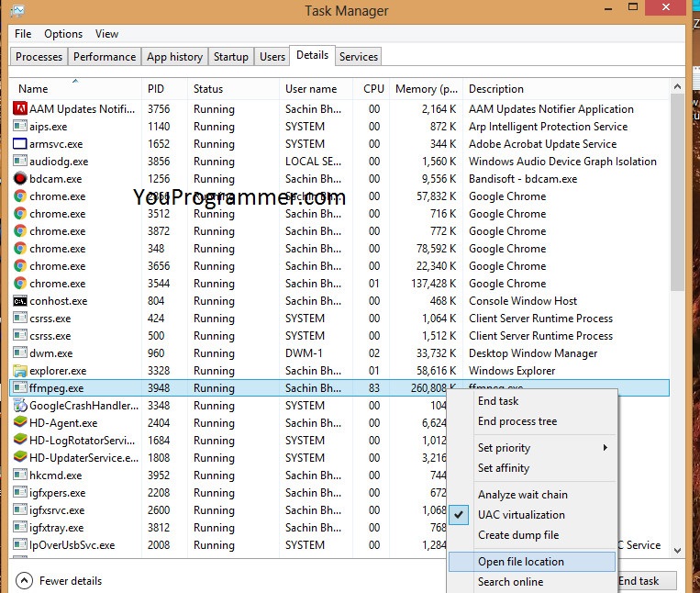Click the vertical scrollbar thumb
Screen dimensions: 700x593
click(x=677, y=193)
